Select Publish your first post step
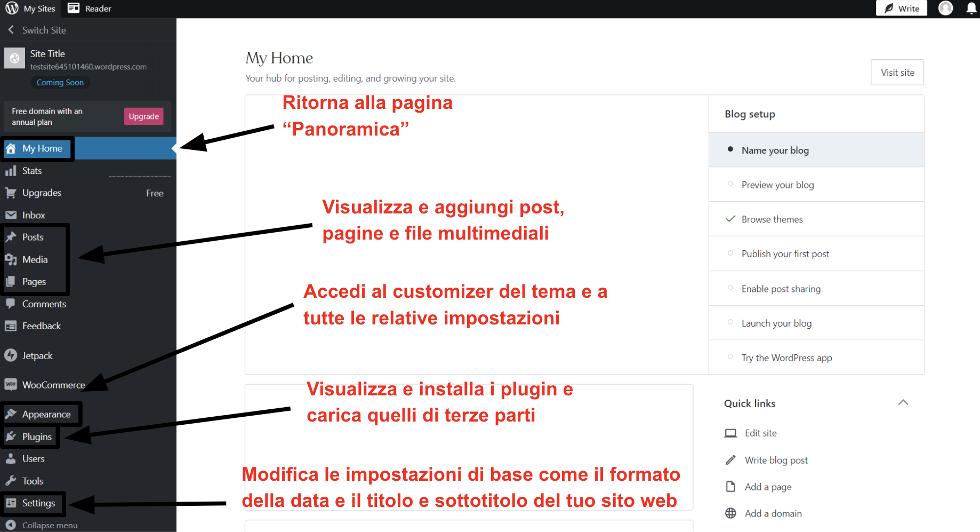This screenshot has width=980, height=532. tap(816, 254)
